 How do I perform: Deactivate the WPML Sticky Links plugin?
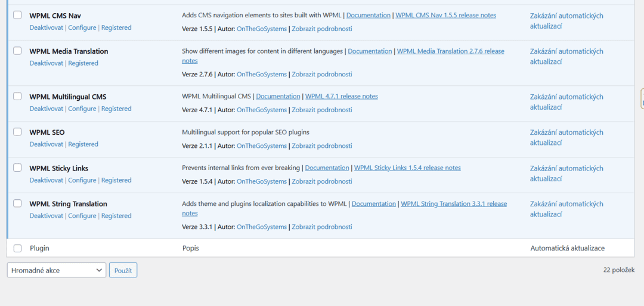46,180
